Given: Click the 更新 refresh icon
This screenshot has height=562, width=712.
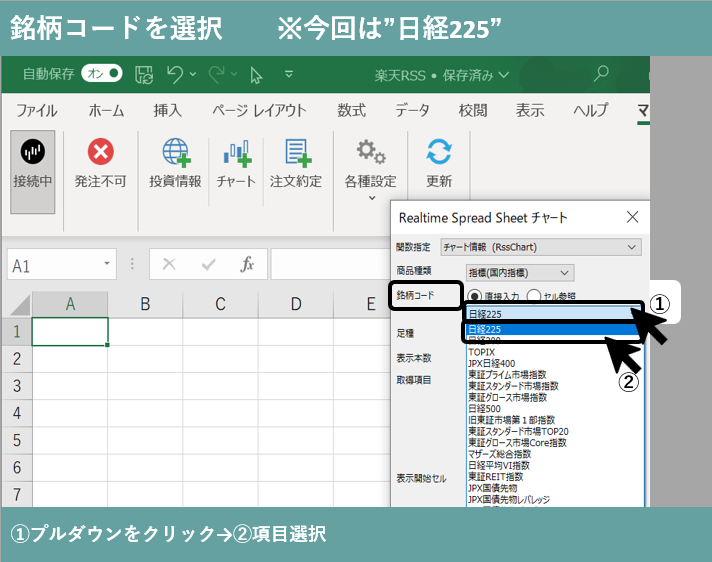Looking at the screenshot, I should 438,153.
